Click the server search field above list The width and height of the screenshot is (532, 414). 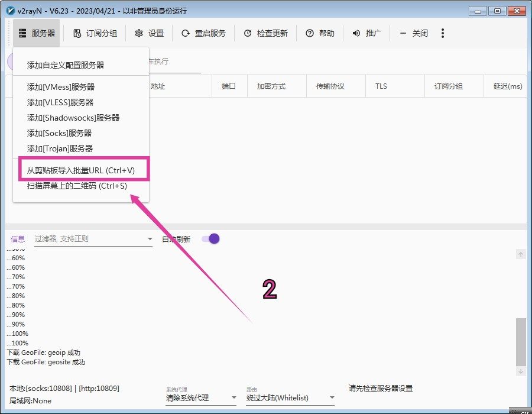pos(174,62)
